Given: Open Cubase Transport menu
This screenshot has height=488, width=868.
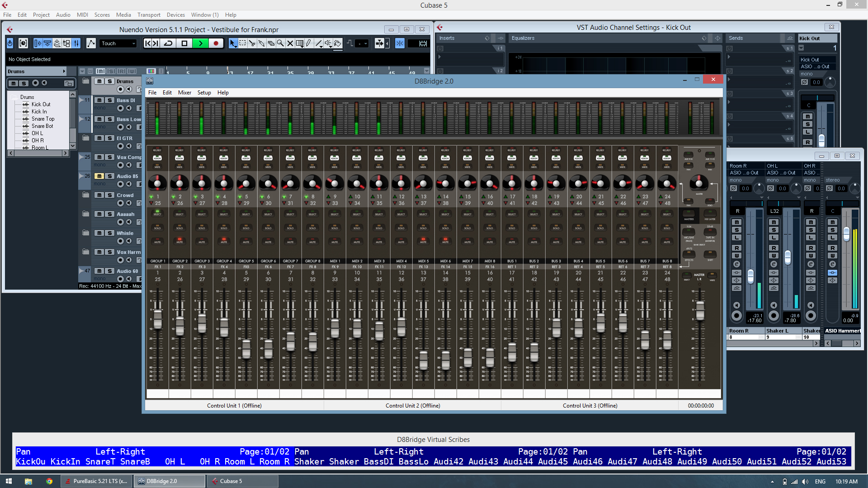Looking at the screenshot, I should click(149, 15).
